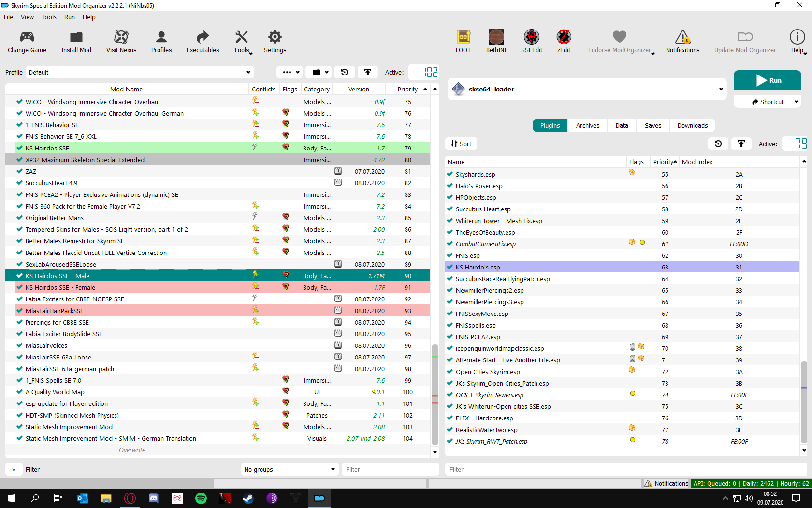Launch LOOT from the toolbar
Screen dimensions: 812x508
464,42
